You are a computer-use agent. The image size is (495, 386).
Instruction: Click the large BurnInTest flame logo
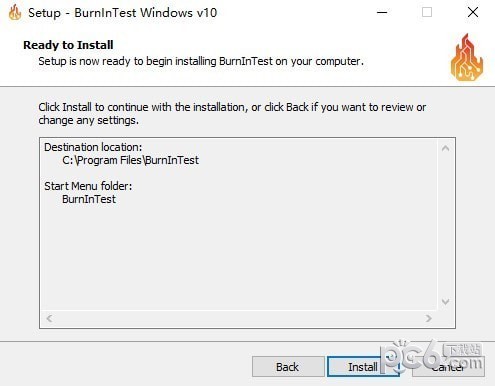click(x=467, y=57)
